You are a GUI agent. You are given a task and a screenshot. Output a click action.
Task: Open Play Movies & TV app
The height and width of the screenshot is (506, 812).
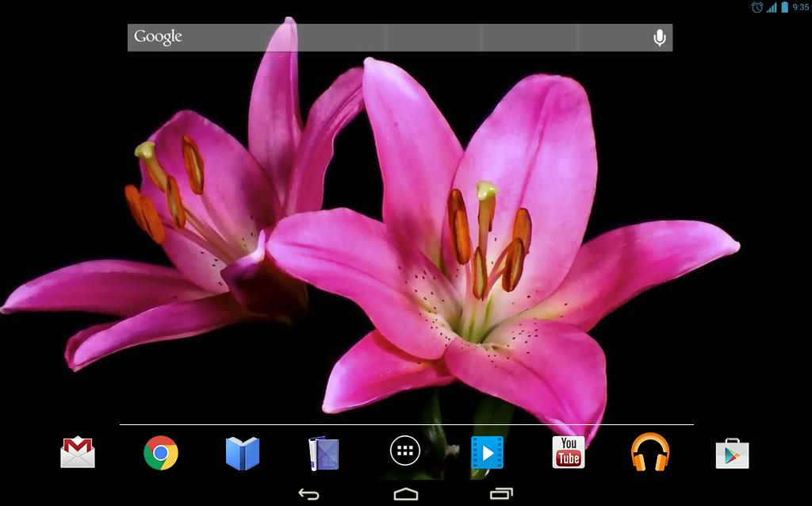pos(487,453)
